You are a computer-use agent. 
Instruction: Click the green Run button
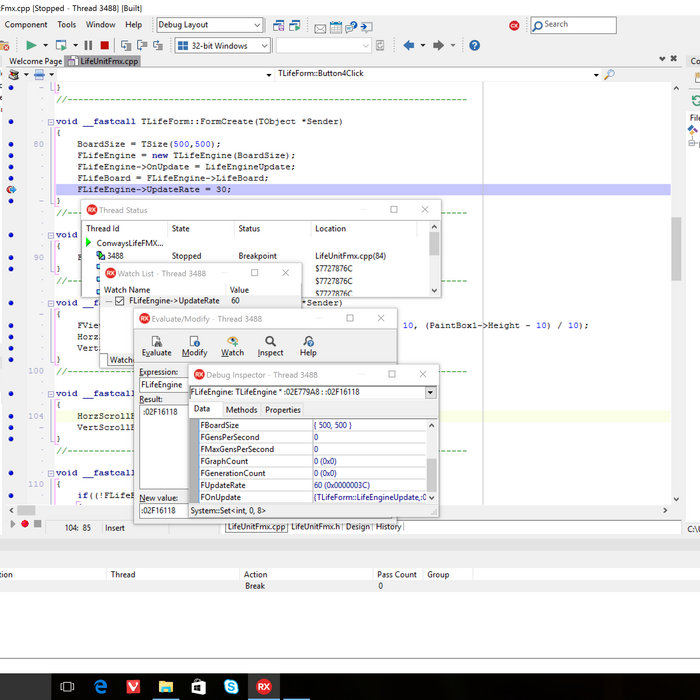coord(31,45)
